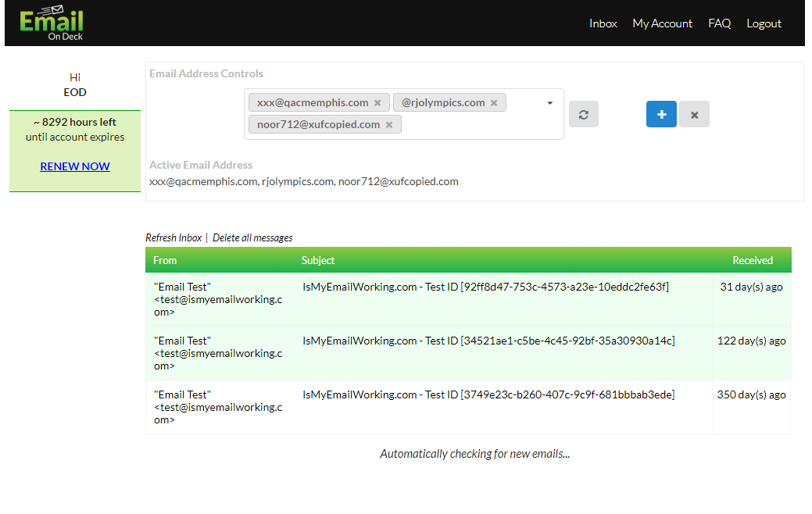Go to the FAQ page
This screenshot has height=514, width=812.
click(x=719, y=23)
